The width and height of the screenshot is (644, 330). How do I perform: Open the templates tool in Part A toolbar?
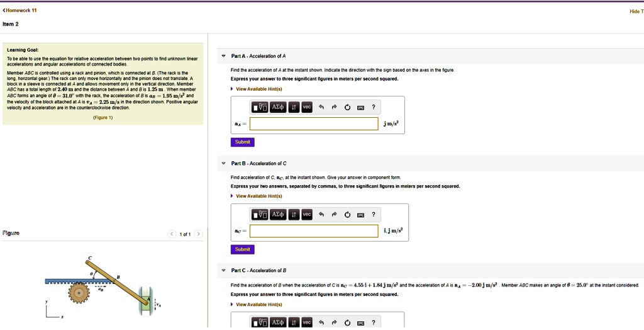point(259,107)
